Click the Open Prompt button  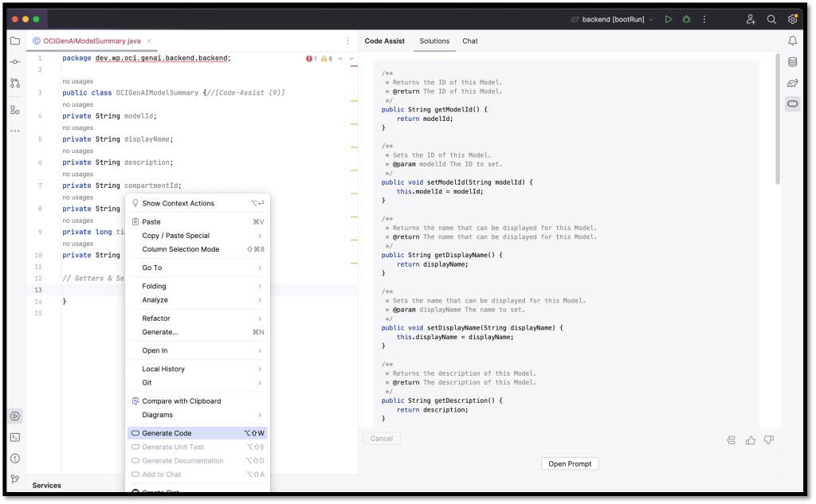pos(569,463)
